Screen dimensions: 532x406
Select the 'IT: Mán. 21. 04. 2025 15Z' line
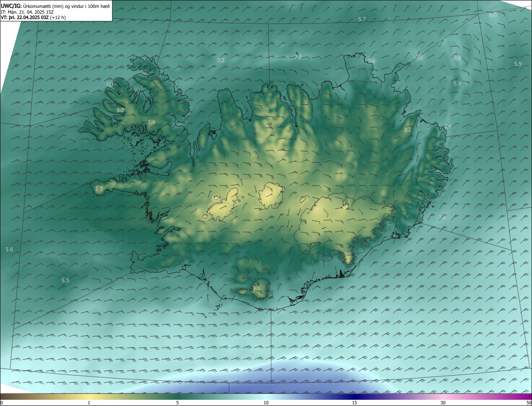[x=27, y=12]
